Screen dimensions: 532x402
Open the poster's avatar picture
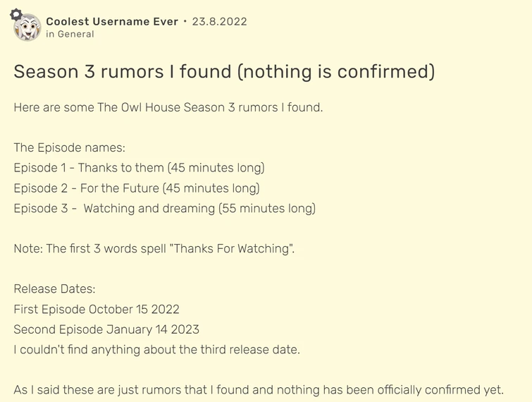[28, 28]
